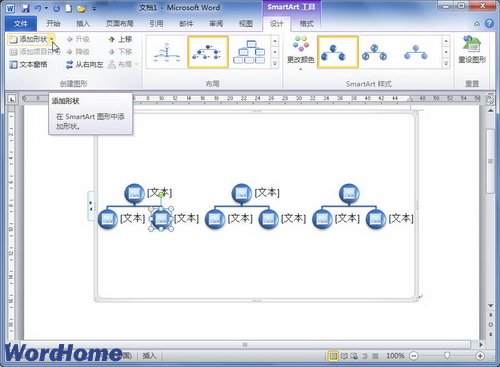
Task: Switch to View (视图) tab
Action: point(246,24)
